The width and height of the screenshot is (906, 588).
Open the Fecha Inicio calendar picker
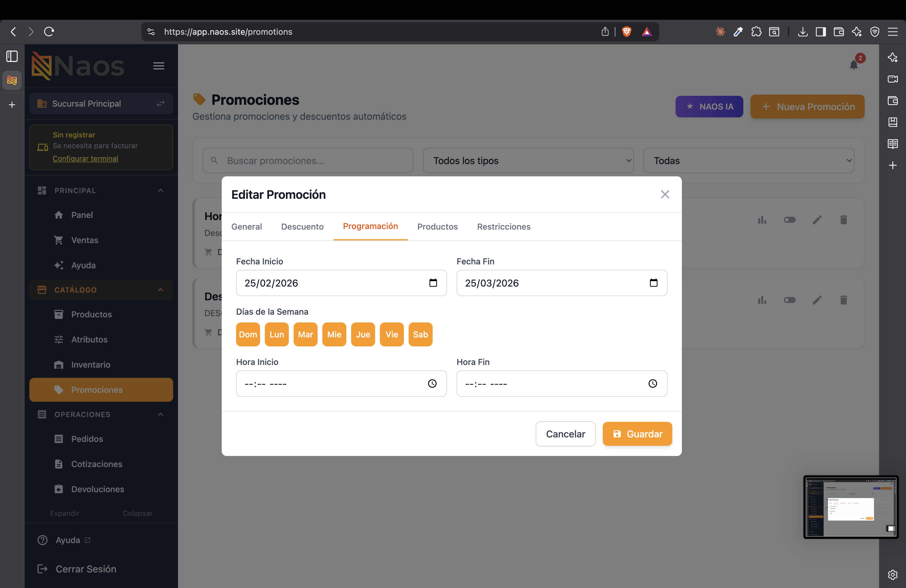433,283
